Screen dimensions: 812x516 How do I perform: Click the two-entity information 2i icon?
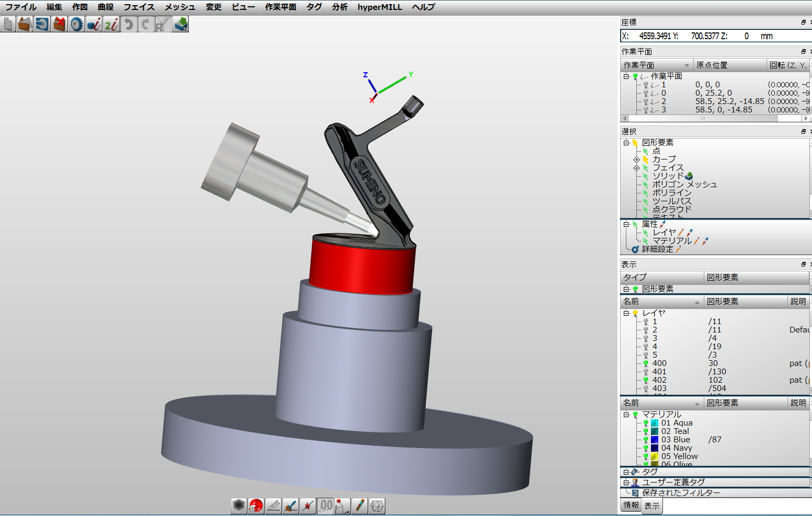coord(111,25)
